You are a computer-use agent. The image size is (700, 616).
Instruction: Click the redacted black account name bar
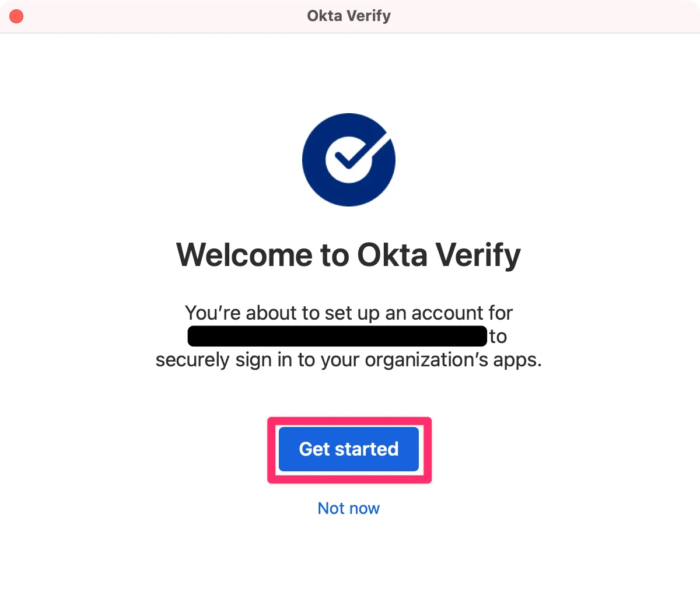tap(337, 337)
